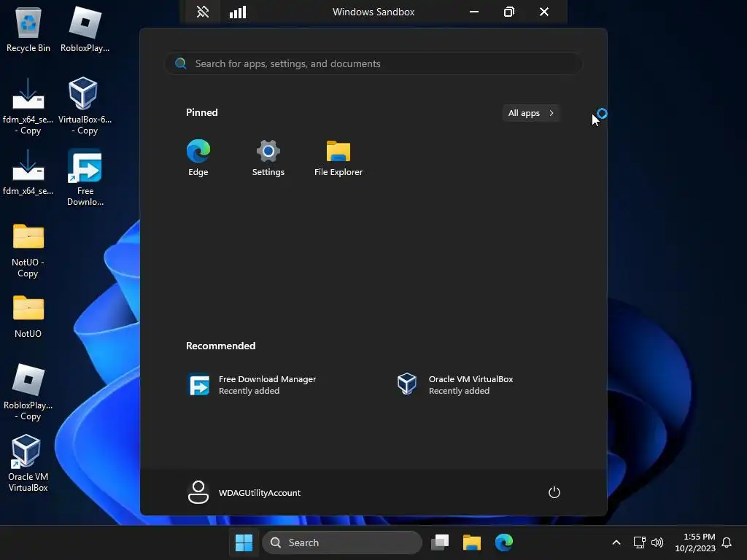Click the connection signal bars icon
Viewport: 747px width, 560px height.
coord(238,12)
